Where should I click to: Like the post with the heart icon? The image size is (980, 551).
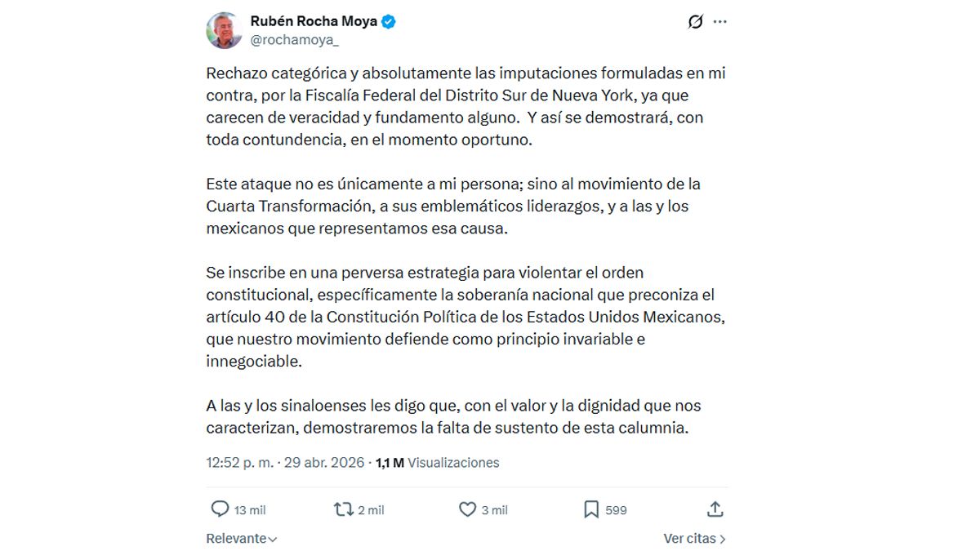467,509
